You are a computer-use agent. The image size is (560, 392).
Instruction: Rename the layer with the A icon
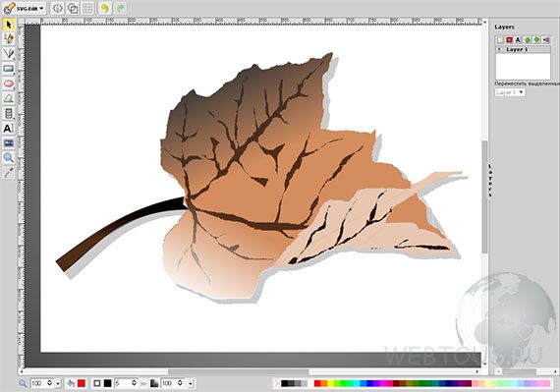[518, 39]
